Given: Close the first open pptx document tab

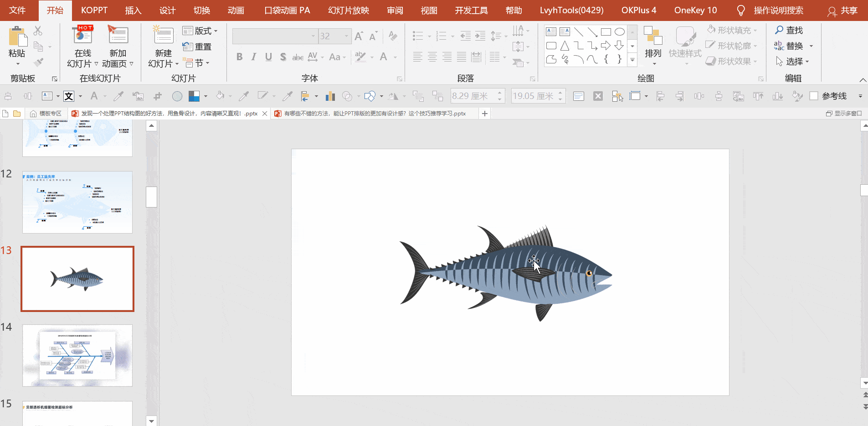Looking at the screenshot, I should [x=265, y=114].
